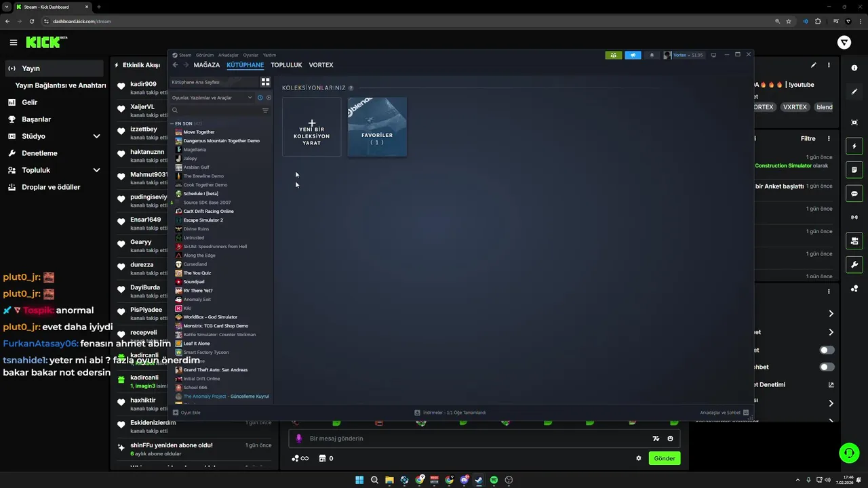The width and height of the screenshot is (868, 488).
Task: Open the Kick hamburger menu
Action: [x=14, y=43]
